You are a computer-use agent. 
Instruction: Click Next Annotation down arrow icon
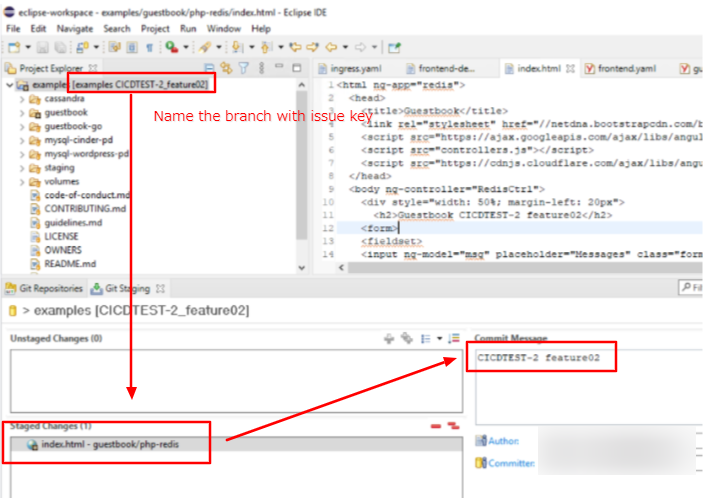click(x=238, y=47)
